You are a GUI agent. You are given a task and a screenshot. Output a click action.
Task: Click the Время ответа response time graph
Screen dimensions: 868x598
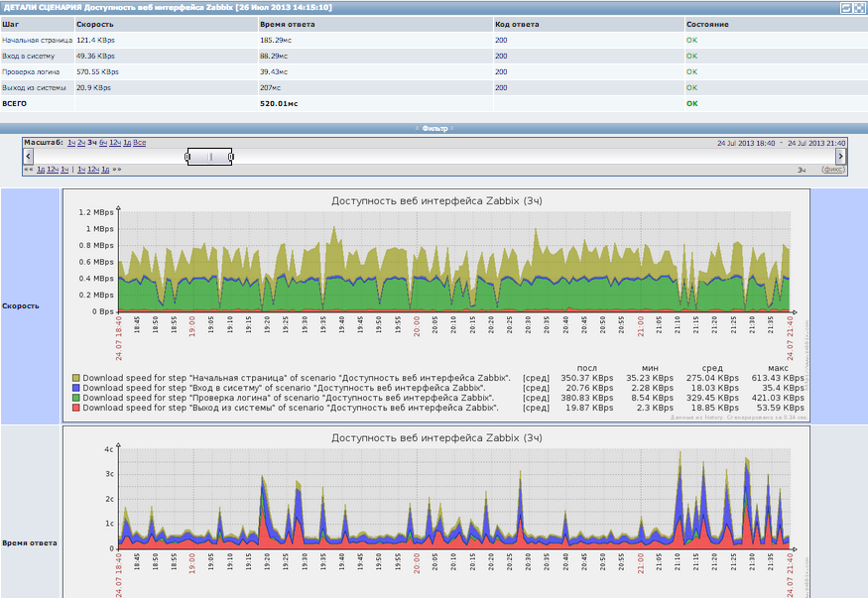[436, 512]
